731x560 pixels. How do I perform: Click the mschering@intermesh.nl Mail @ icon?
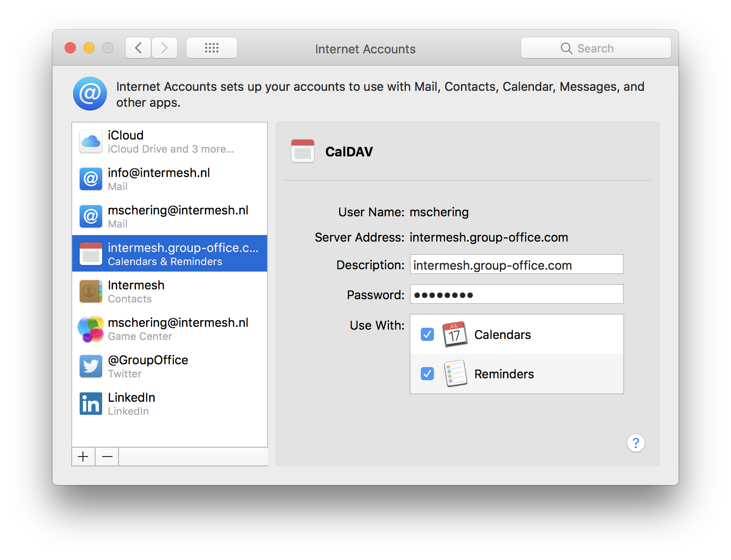point(91,216)
